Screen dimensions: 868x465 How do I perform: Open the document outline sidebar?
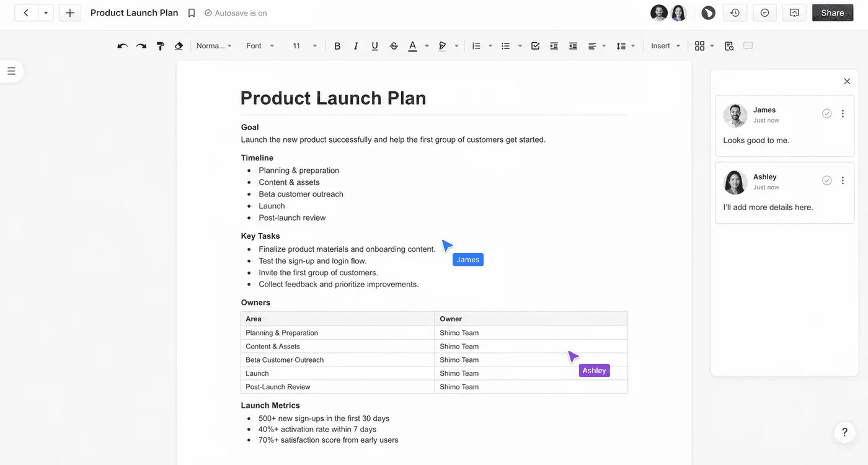[x=11, y=71]
